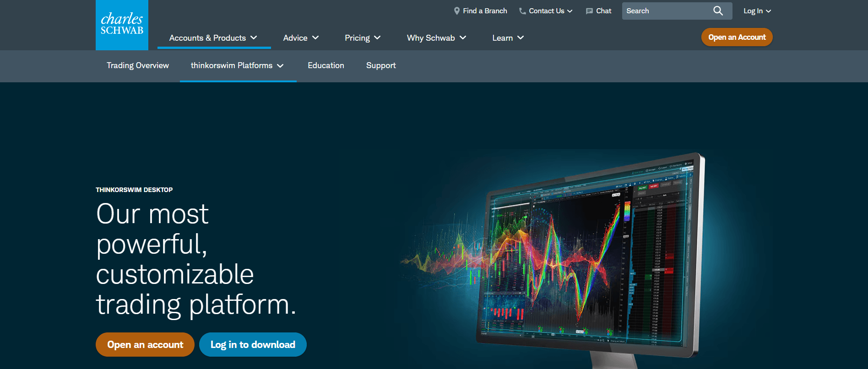Click the Charles Schwab logo

point(122,25)
